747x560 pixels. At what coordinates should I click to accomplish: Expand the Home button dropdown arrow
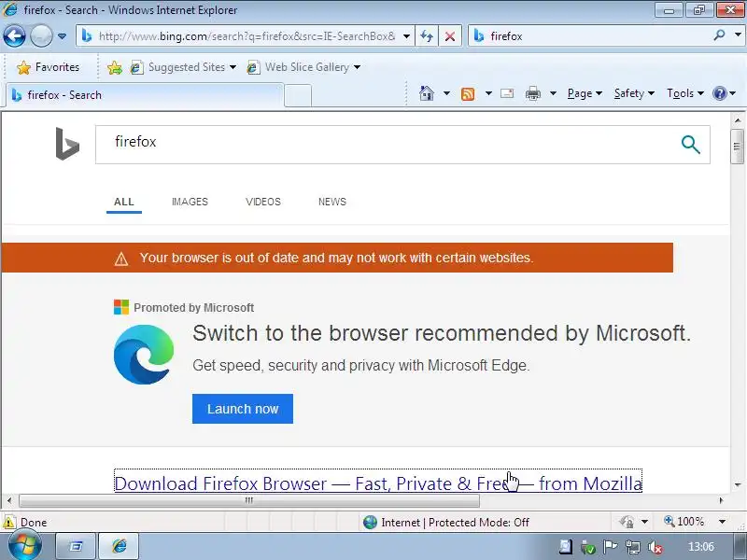tap(446, 93)
